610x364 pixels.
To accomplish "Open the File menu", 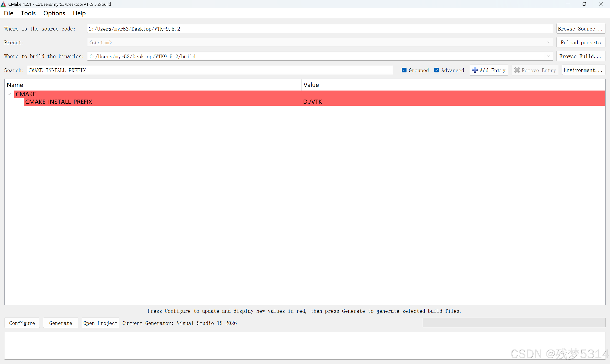I will coord(8,13).
